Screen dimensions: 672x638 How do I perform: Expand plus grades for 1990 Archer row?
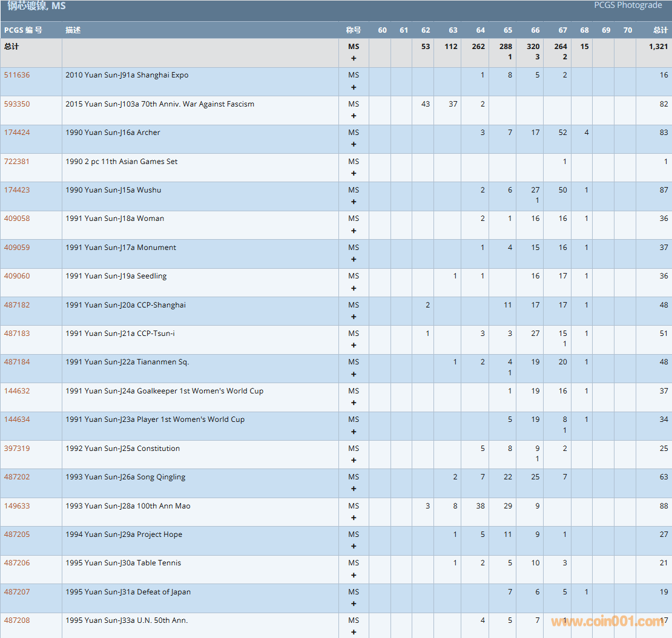point(354,145)
